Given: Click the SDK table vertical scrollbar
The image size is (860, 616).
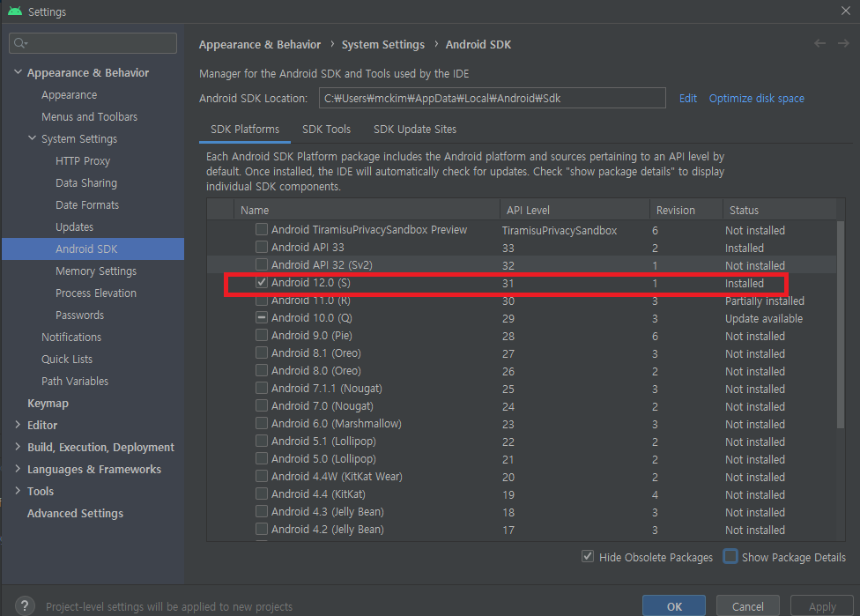Looking at the screenshot, I should tap(841, 323).
